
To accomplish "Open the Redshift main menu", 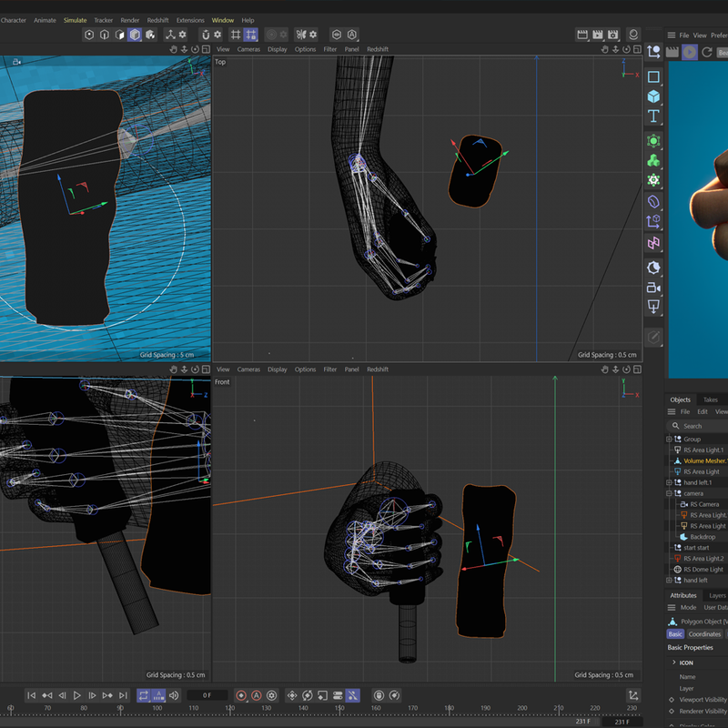I will 157,20.
